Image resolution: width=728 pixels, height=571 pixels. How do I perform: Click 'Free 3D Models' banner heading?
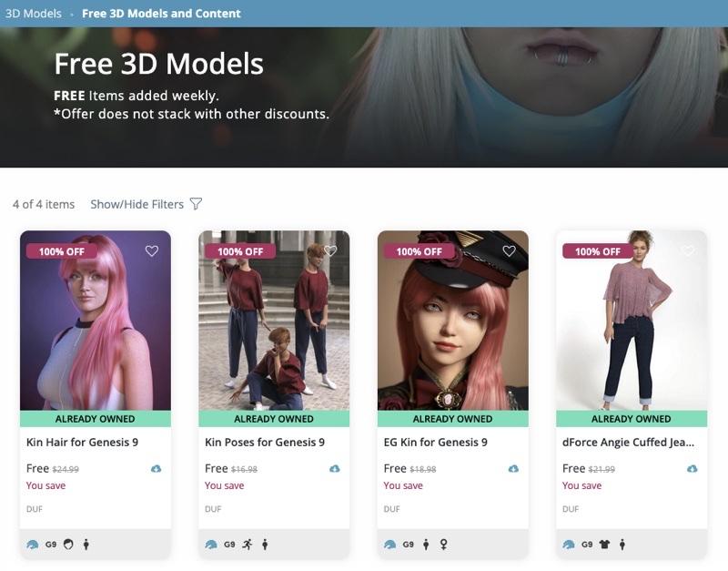tap(158, 64)
